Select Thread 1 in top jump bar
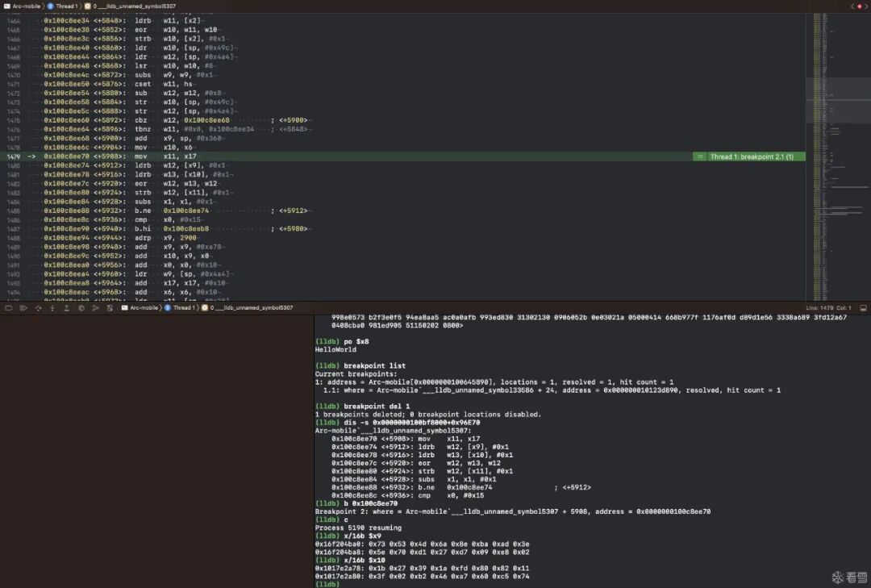This screenshot has width=871, height=588. [x=62, y=6]
